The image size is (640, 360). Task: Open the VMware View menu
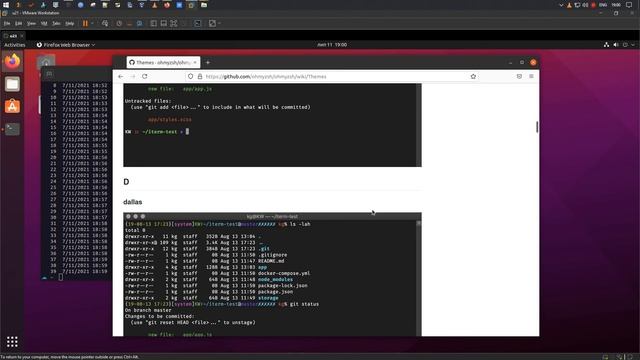(31, 23)
